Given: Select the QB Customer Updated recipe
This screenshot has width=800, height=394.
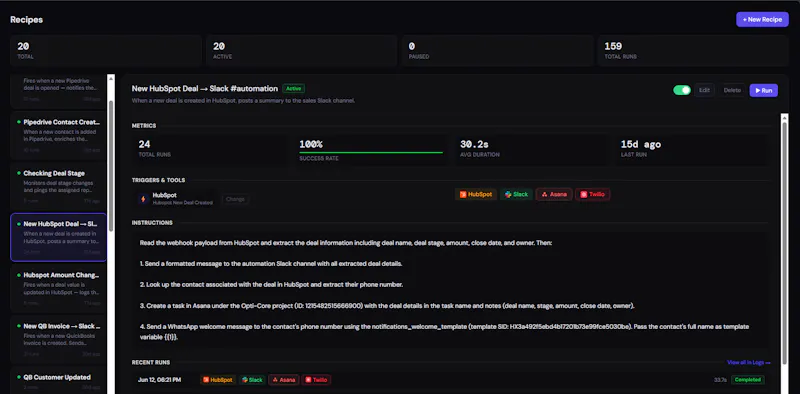Looking at the screenshot, I should (58, 381).
